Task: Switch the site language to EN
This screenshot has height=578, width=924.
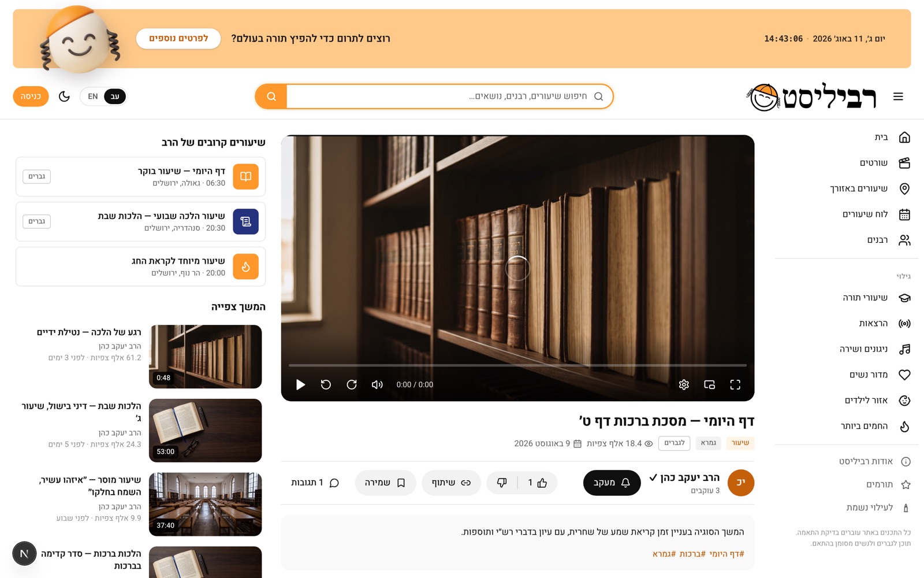Action: (93, 97)
